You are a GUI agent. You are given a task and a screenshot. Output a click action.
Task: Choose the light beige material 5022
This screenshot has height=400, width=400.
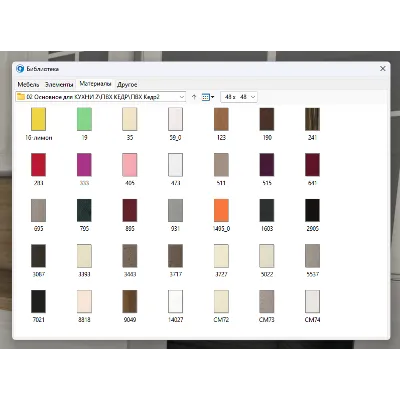click(x=267, y=256)
